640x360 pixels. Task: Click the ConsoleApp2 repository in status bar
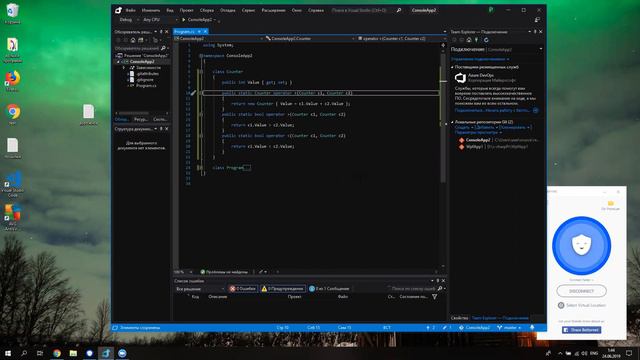pyautogui.click(x=474, y=328)
